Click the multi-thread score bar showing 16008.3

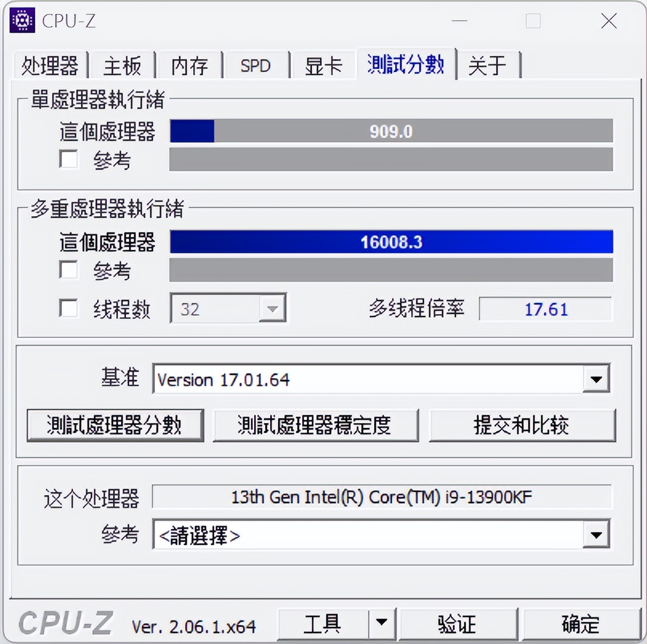(x=391, y=242)
